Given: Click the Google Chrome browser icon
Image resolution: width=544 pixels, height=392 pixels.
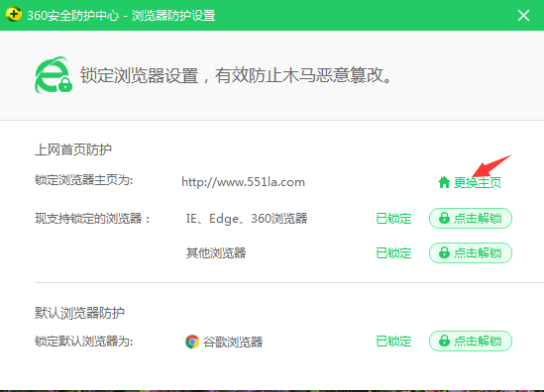Looking at the screenshot, I should click(x=192, y=342).
